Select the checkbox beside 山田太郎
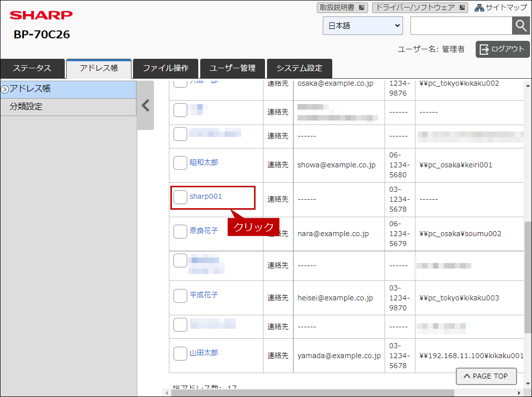 coord(180,354)
